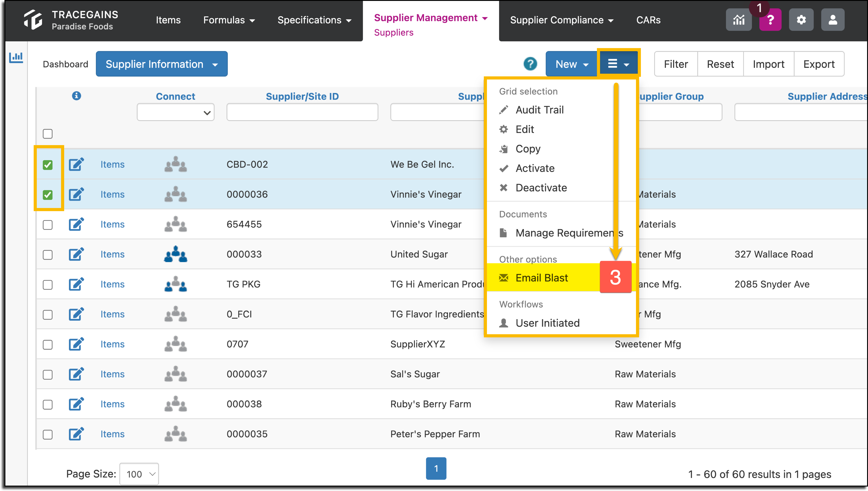Choose Copy in the menu
The image size is (868, 491).
click(x=528, y=149)
